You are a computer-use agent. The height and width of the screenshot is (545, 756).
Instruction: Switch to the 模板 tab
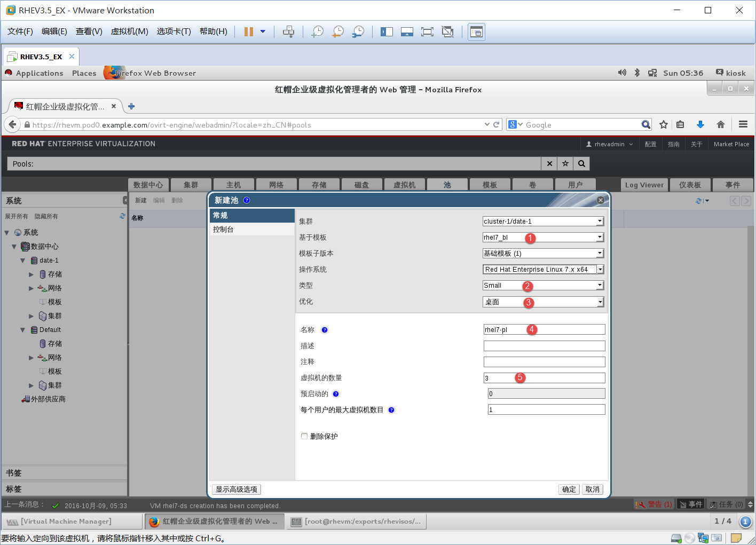pyautogui.click(x=490, y=185)
